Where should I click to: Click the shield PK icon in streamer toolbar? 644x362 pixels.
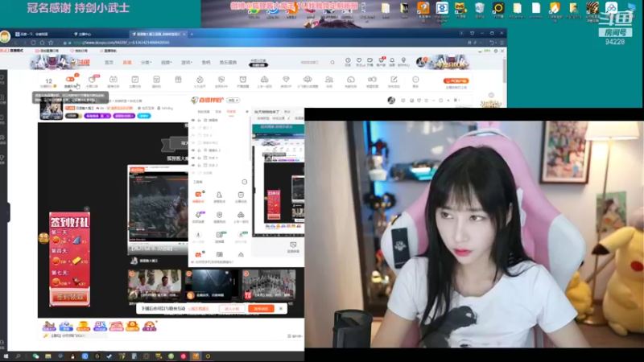(x=221, y=79)
